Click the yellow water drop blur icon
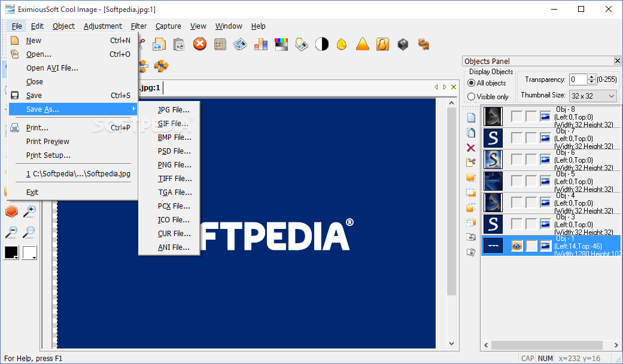Screen dimensions: 623x364 click(x=342, y=44)
